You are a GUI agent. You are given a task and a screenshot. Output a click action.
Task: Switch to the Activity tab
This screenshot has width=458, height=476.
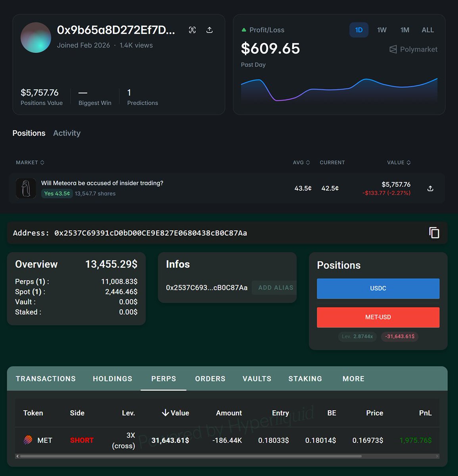tap(67, 133)
